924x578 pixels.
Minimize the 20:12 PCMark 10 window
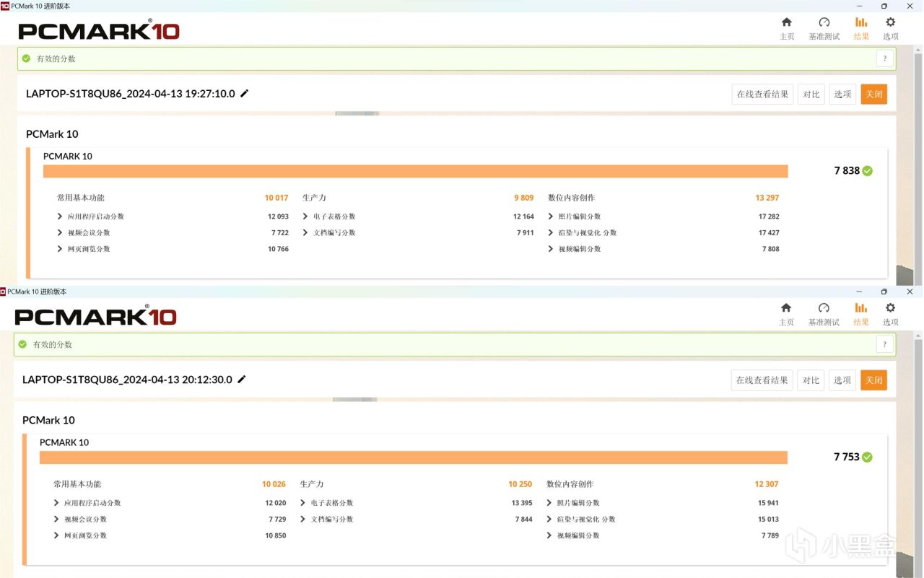click(x=859, y=292)
